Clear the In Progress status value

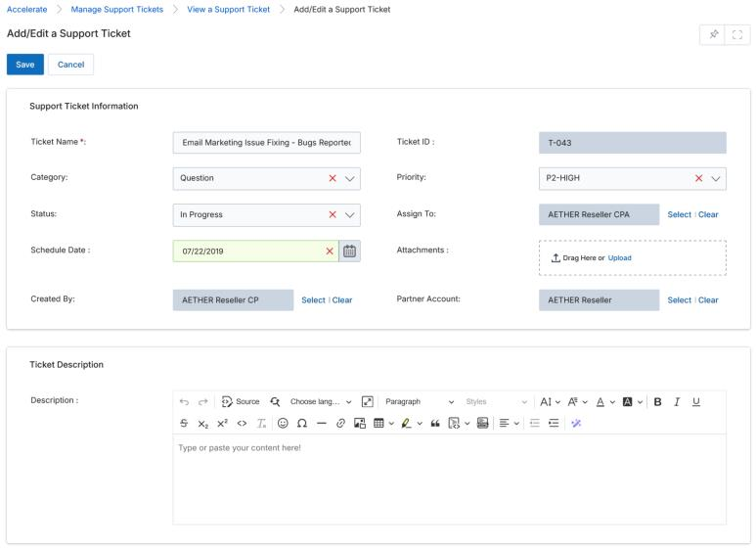pyautogui.click(x=333, y=214)
